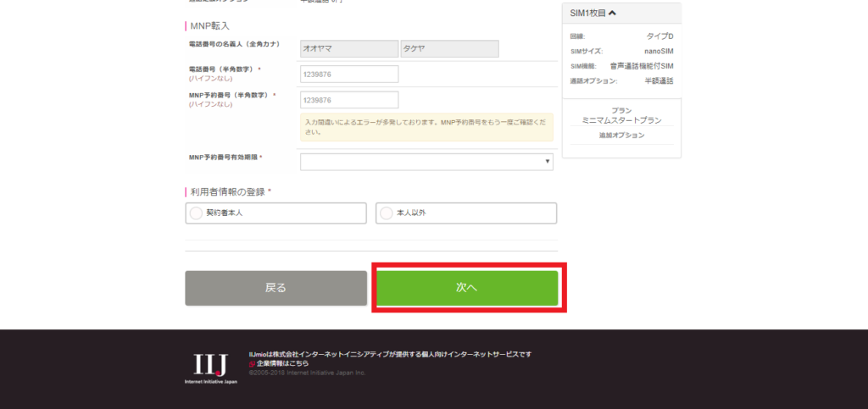Click the green 次へ button

[467, 288]
